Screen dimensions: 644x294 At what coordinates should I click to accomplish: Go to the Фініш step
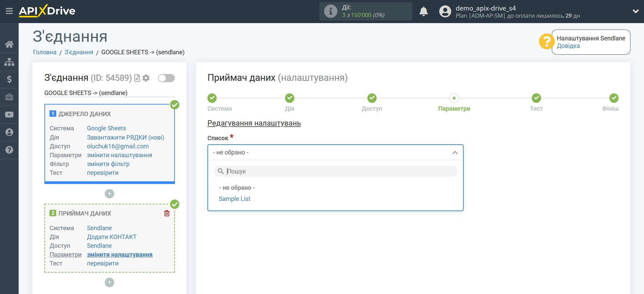click(614, 98)
